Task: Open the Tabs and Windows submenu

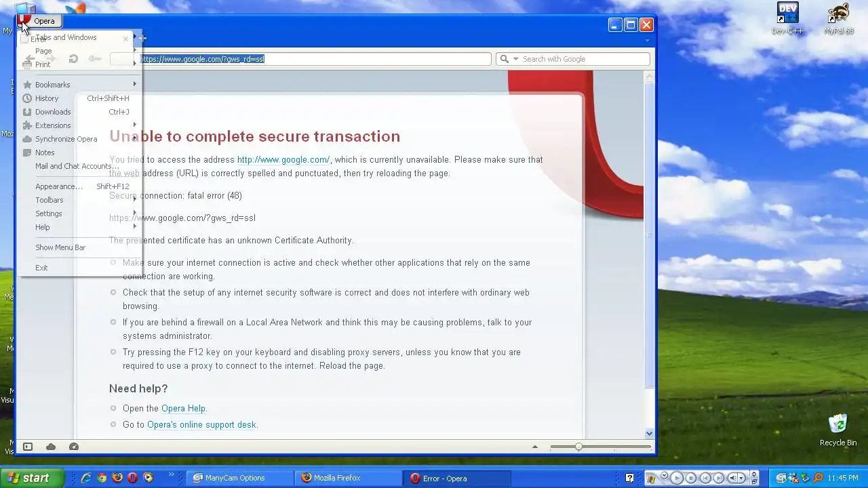Action: pyautogui.click(x=79, y=37)
